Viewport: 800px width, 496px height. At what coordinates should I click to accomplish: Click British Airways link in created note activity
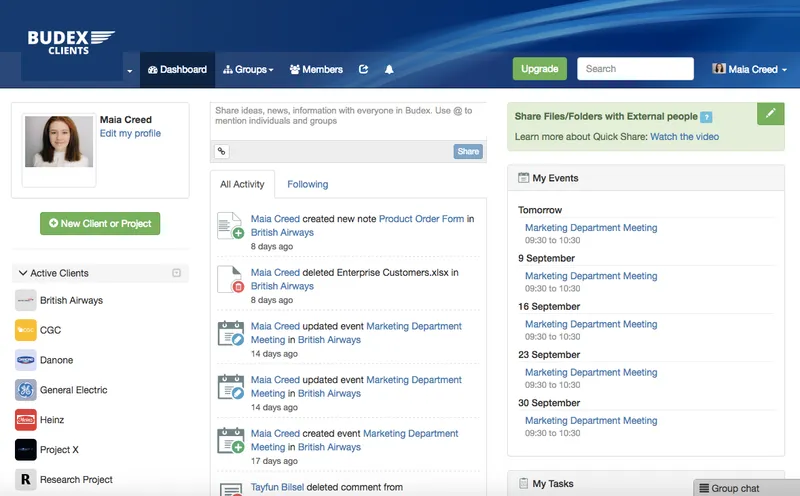pyautogui.click(x=282, y=232)
